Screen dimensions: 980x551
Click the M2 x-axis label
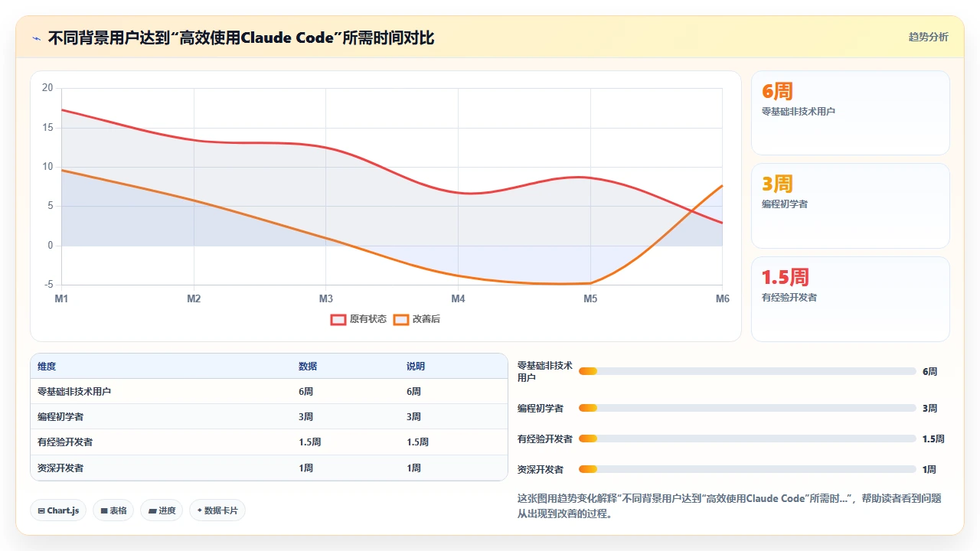(x=194, y=298)
